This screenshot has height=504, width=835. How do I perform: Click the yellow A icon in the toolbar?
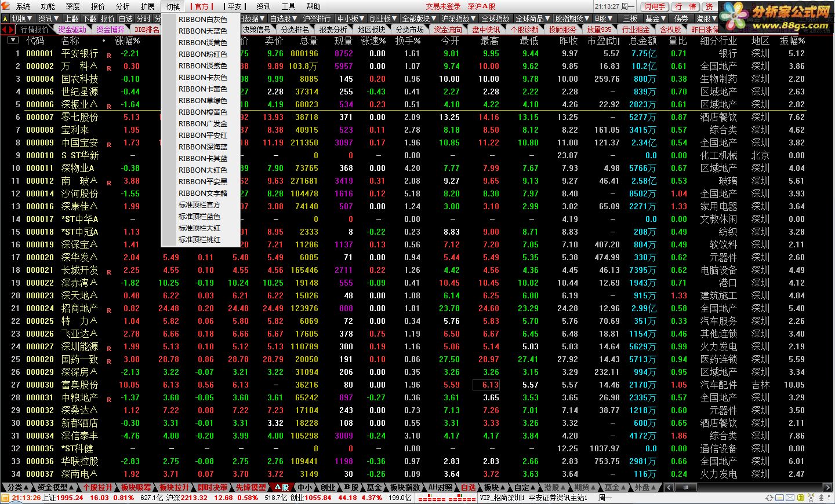coord(5,19)
